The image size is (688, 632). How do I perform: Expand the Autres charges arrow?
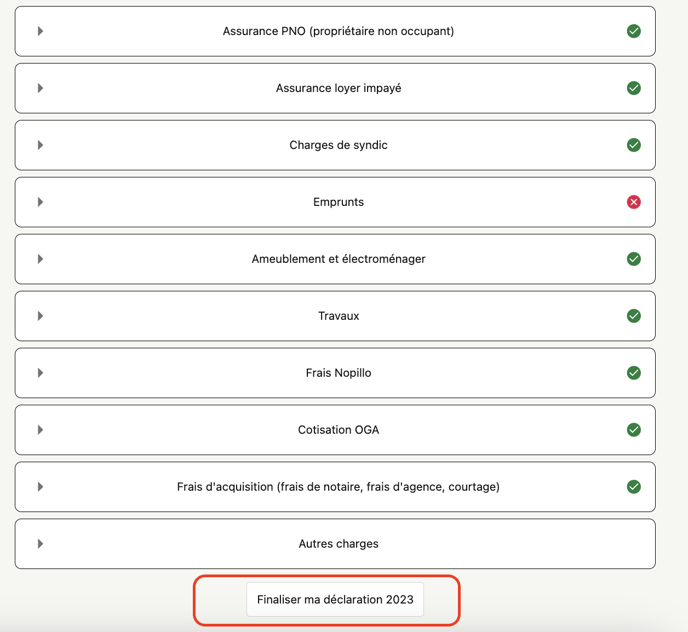point(40,544)
